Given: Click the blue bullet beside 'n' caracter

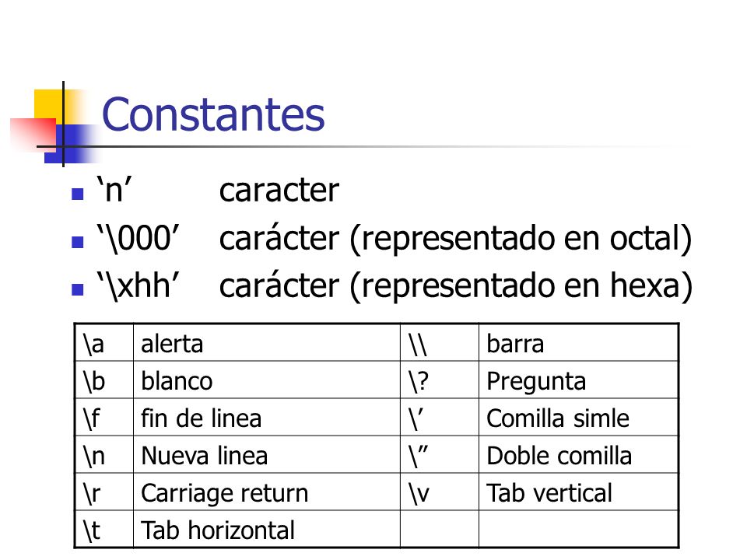Looking at the screenshot, I should click(x=78, y=194).
